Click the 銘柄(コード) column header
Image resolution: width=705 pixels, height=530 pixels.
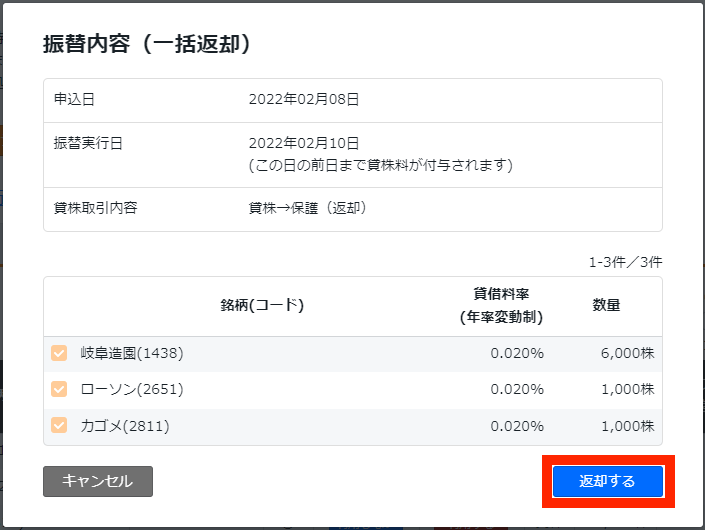pyautogui.click(x=262, y=305)
